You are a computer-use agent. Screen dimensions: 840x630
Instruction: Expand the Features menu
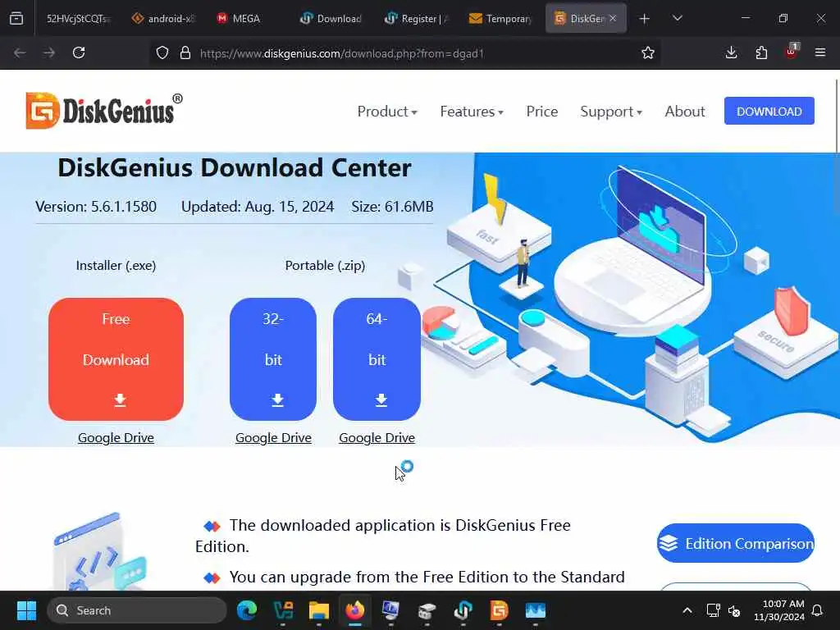[x=472, y=112]
